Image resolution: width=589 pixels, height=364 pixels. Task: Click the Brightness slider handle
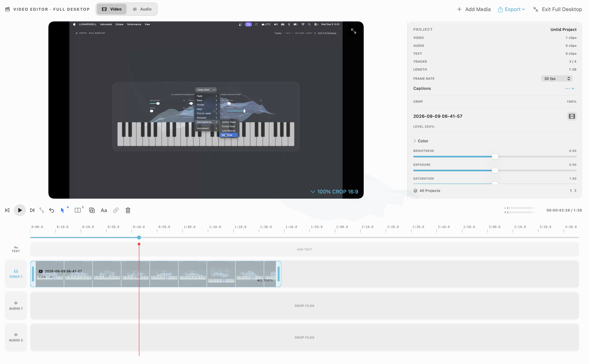(495, 157)
